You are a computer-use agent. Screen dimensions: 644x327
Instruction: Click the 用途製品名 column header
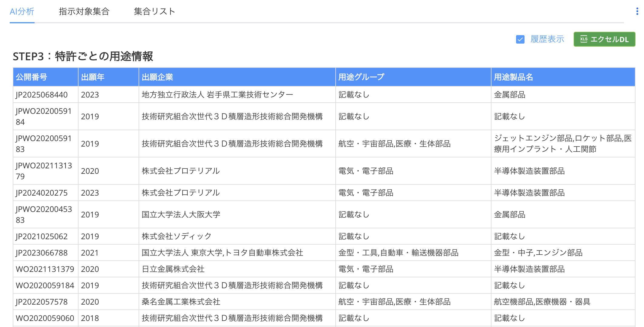[513, 77]
